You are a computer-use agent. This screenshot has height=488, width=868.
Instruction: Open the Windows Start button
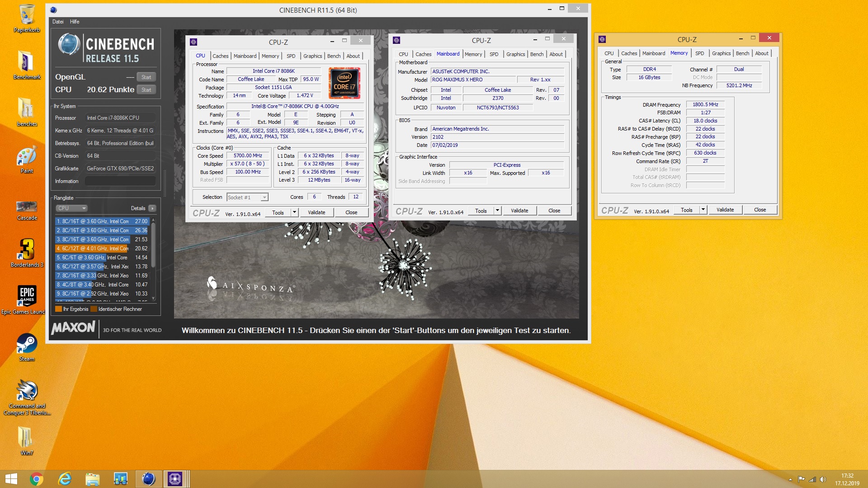11,479
